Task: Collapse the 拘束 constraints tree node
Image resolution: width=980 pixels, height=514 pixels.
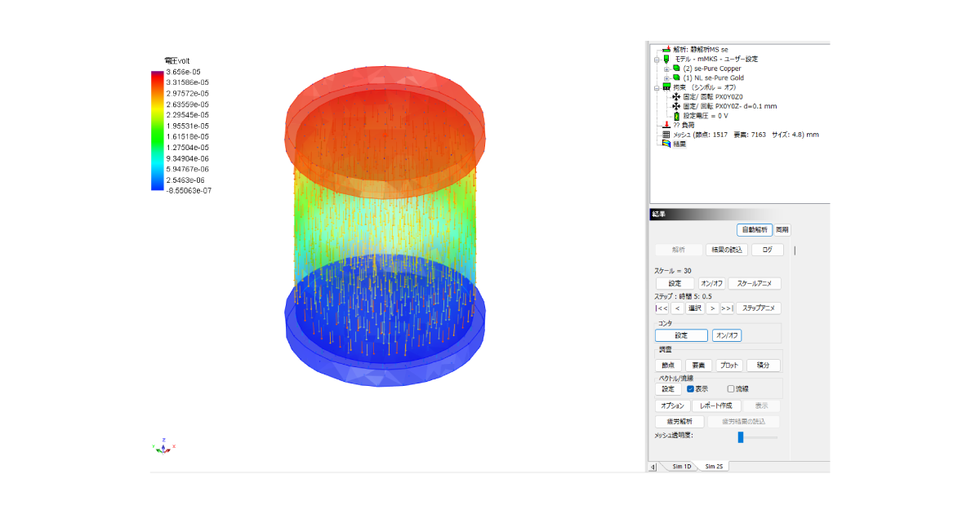Action: 656,86
